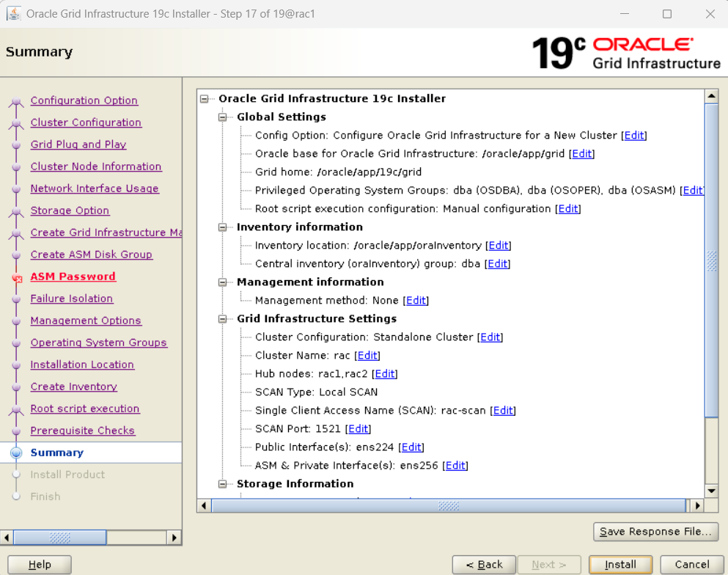Select the Grid home path row
728x575 pixels.
[338, 172]
